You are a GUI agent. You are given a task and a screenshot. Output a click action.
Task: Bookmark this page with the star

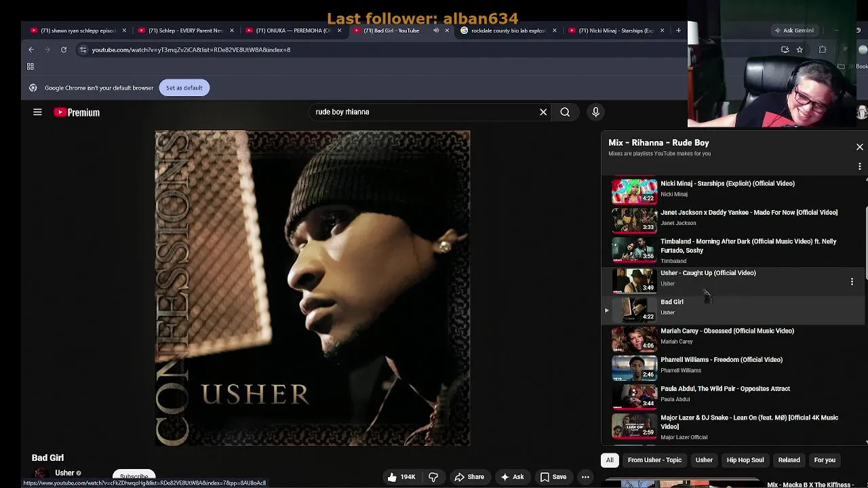click(x=800, y=49)
